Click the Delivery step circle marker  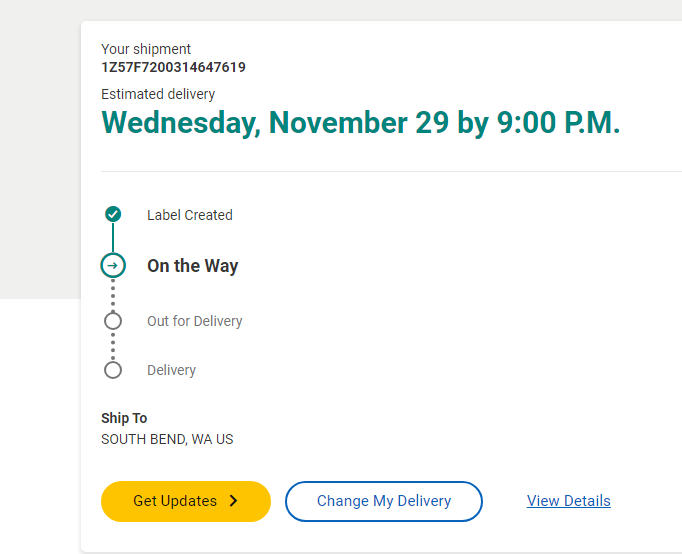pyautogui.click(x=113, y=370)
